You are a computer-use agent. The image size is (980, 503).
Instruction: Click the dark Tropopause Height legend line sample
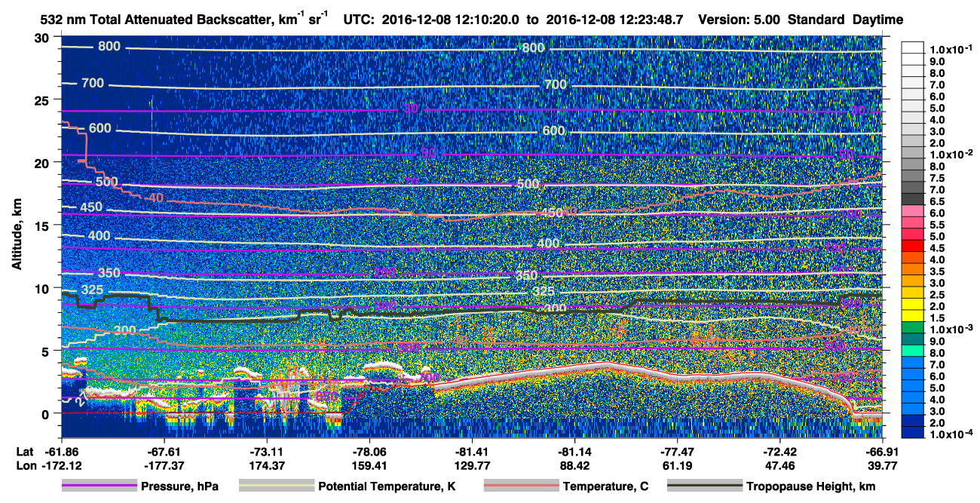pyautogui.click(x=704, y=486)
